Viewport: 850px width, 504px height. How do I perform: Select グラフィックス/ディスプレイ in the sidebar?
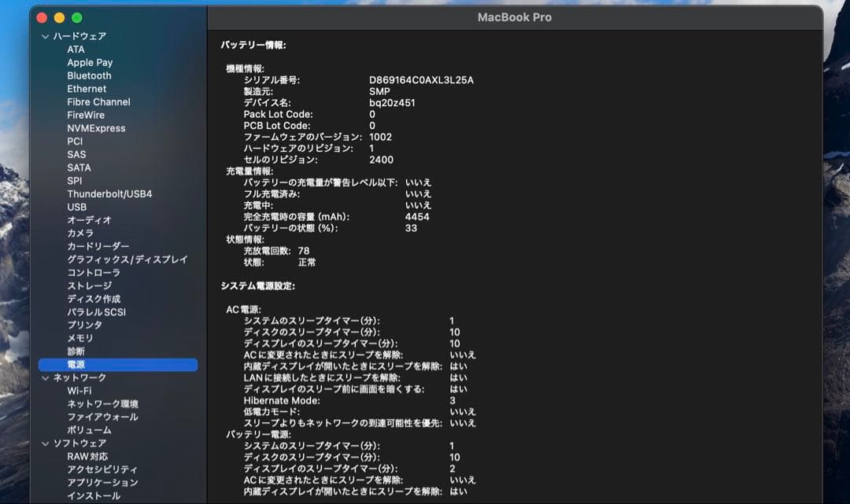(x=128, y=259)
